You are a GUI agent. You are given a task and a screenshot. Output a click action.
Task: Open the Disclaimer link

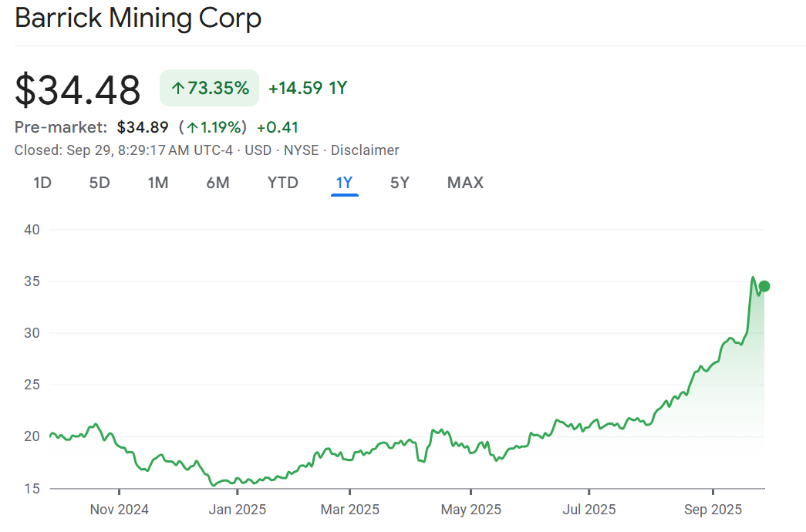(x=365, y=150)
